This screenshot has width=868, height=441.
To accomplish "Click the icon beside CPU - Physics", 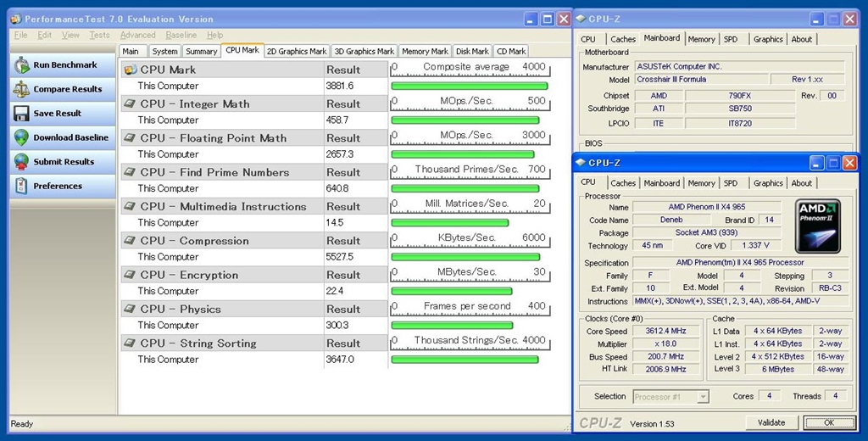I will coord(130,309).
